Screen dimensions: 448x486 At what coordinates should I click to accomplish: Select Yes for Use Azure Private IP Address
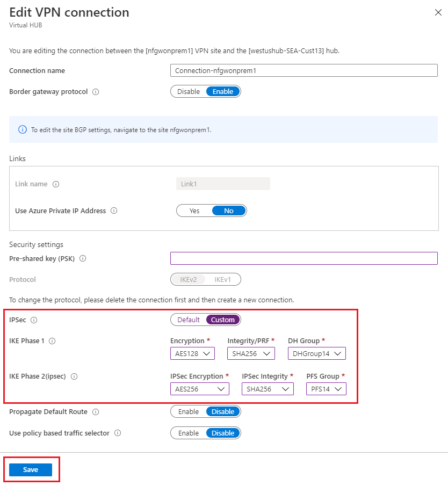point(194,211)
